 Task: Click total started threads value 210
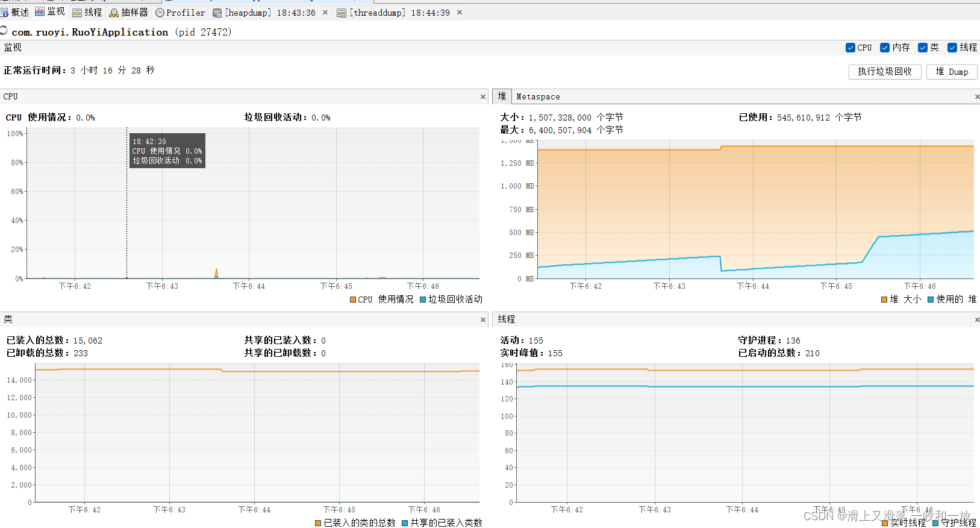click(813, 353)
